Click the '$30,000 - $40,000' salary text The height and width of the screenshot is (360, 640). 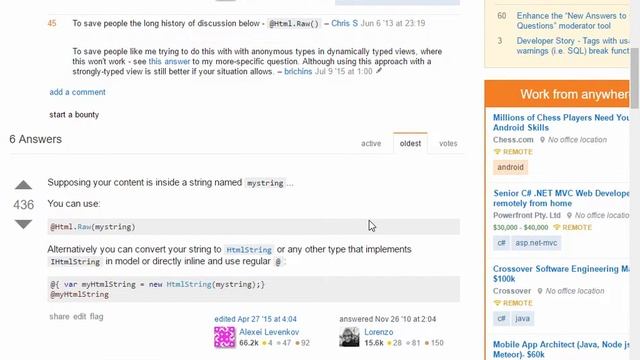[x=520, y=227]
